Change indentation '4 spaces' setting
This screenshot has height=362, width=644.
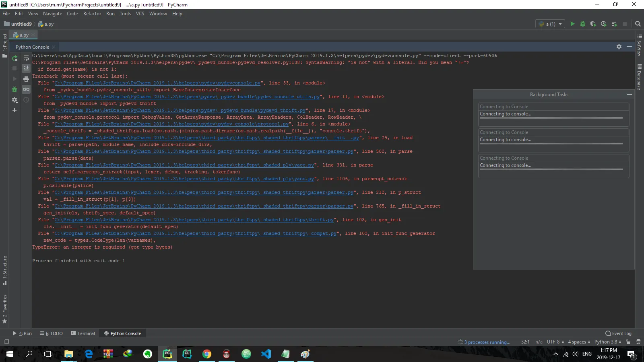pos(579,342)
